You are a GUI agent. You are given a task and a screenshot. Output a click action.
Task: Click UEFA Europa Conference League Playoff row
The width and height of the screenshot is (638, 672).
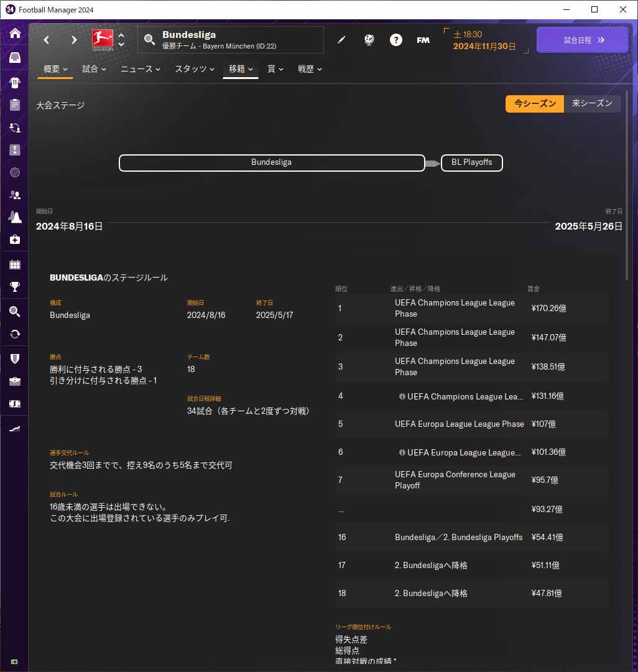tap(471, 480)
